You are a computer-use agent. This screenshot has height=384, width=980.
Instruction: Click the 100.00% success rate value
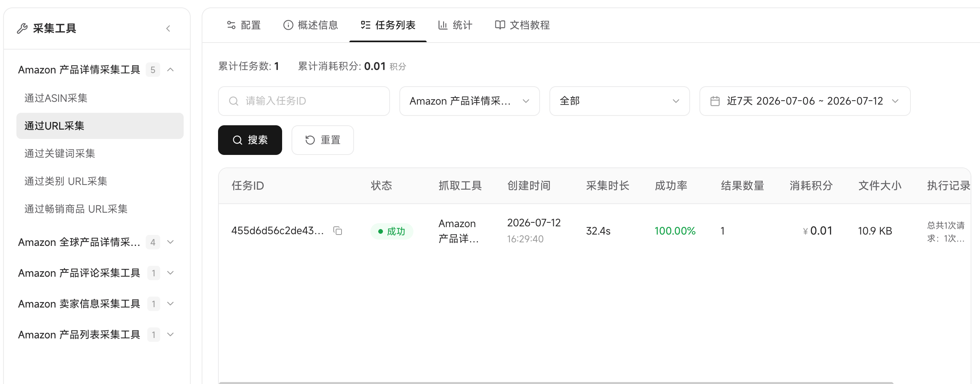[x=675, y=231]
